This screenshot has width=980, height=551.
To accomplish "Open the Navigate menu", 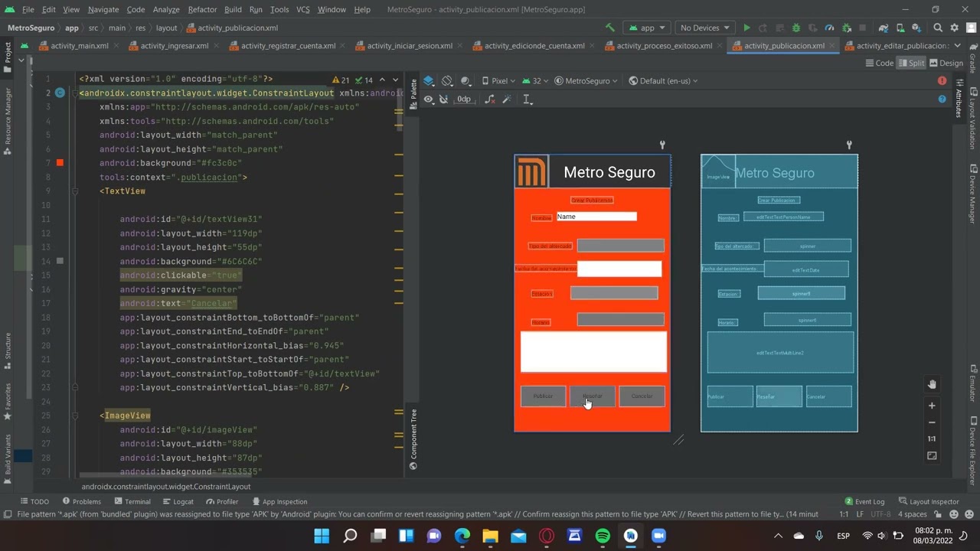I will coord(103,9).
